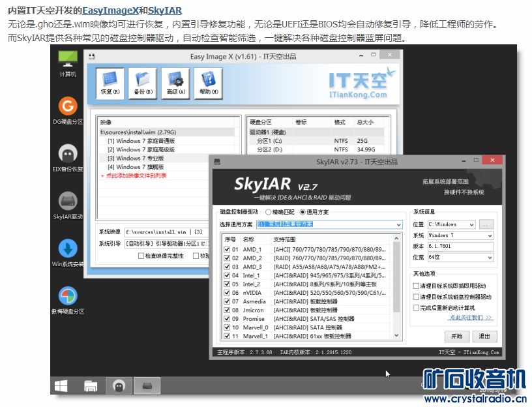Click the 版本 6.1.7601 field
This screenshot has width=532, height=407.
click(x=460, y=246)
